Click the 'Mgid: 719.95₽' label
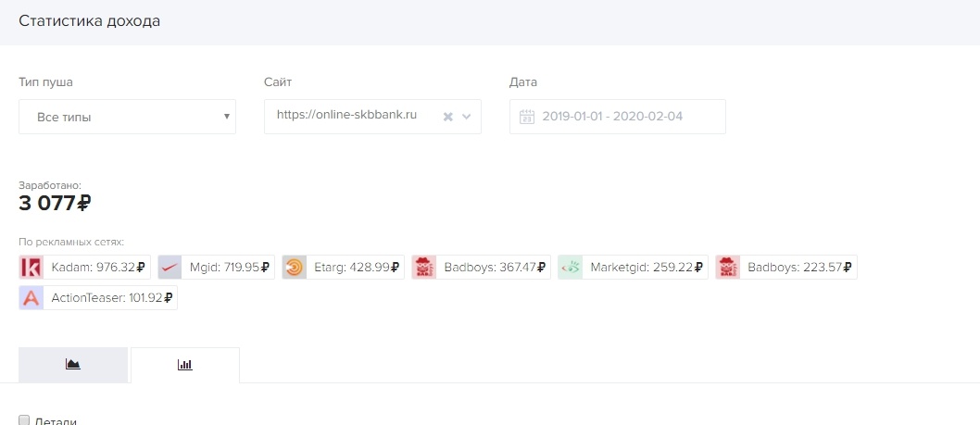 [x=230, y=268]
